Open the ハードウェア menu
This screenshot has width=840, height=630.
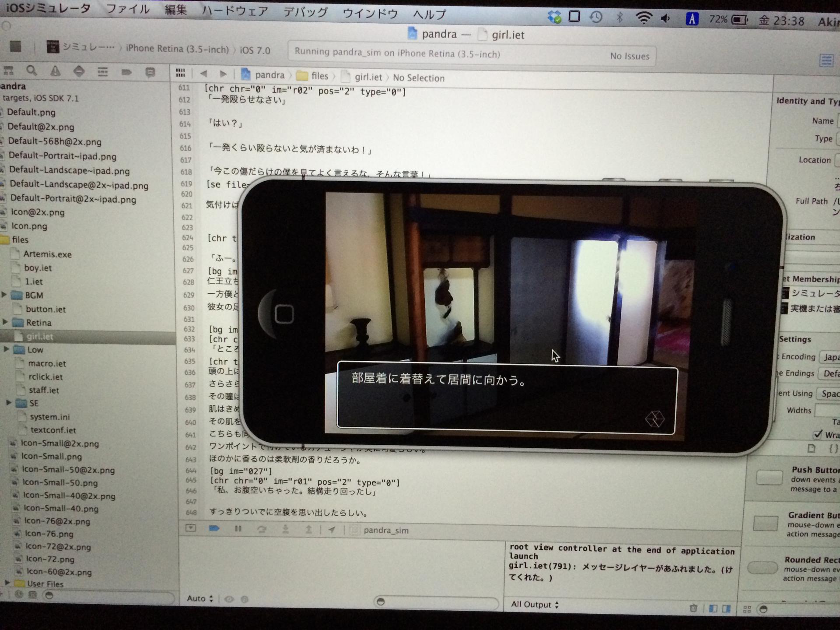click(x=234, y=11)
